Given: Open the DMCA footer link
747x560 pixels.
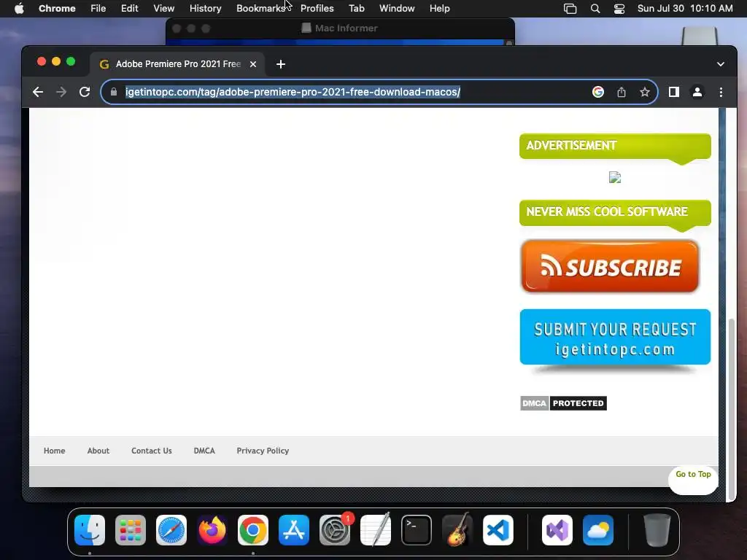Looking at the screenshot, I should (204, 451).
